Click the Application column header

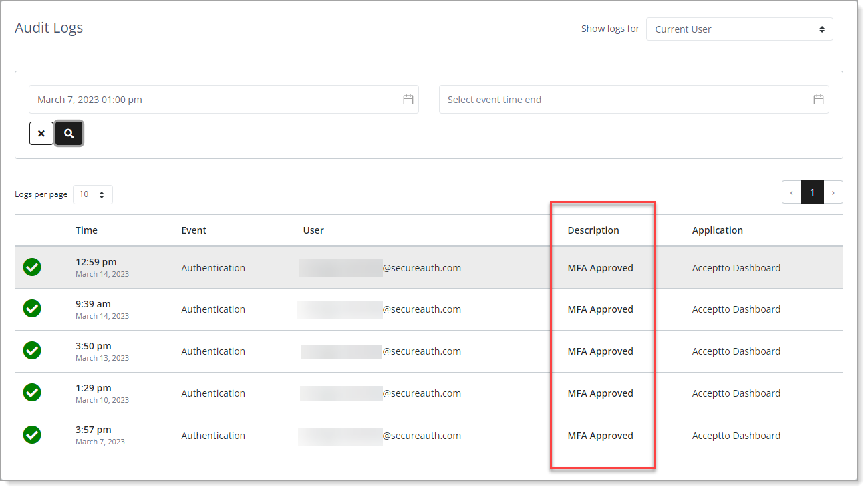718,230
